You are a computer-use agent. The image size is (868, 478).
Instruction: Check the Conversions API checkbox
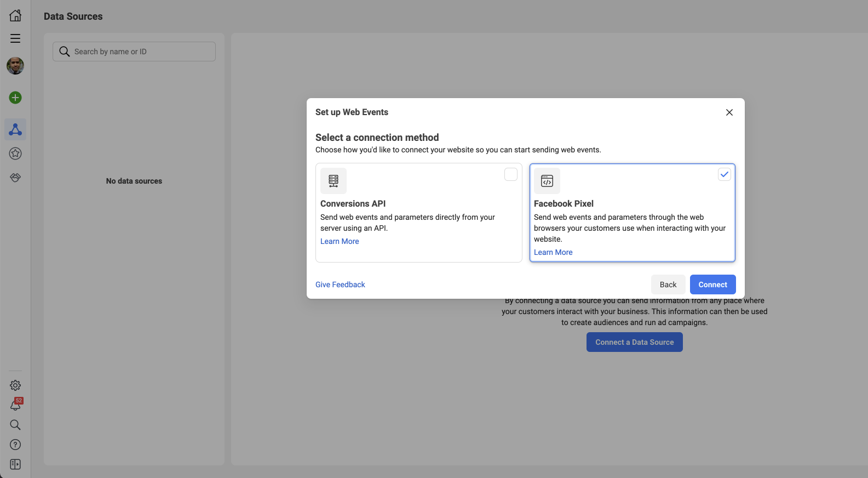(x=511, y=174)
